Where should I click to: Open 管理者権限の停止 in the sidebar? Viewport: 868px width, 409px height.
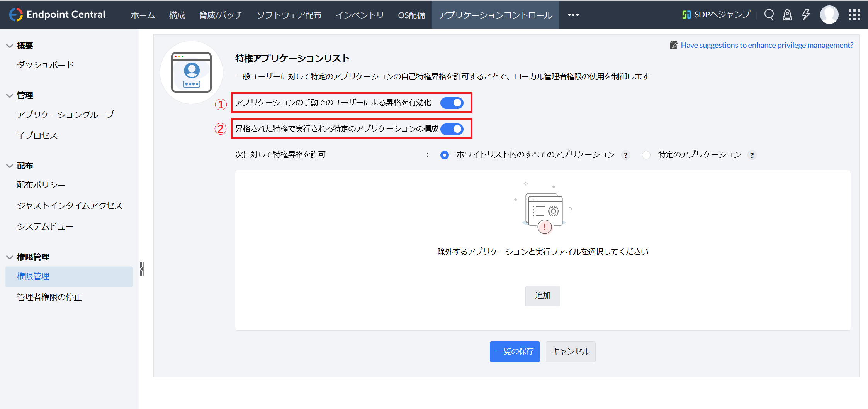click(49, 297)
